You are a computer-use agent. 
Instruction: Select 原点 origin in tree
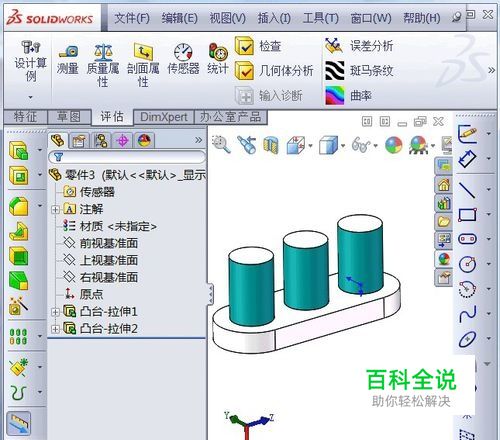pos(84,294)
